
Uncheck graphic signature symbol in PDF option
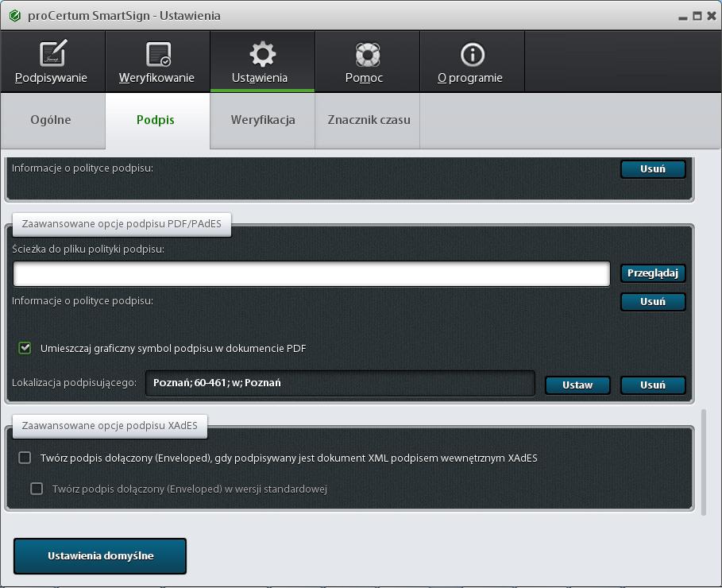click(25, 348)
